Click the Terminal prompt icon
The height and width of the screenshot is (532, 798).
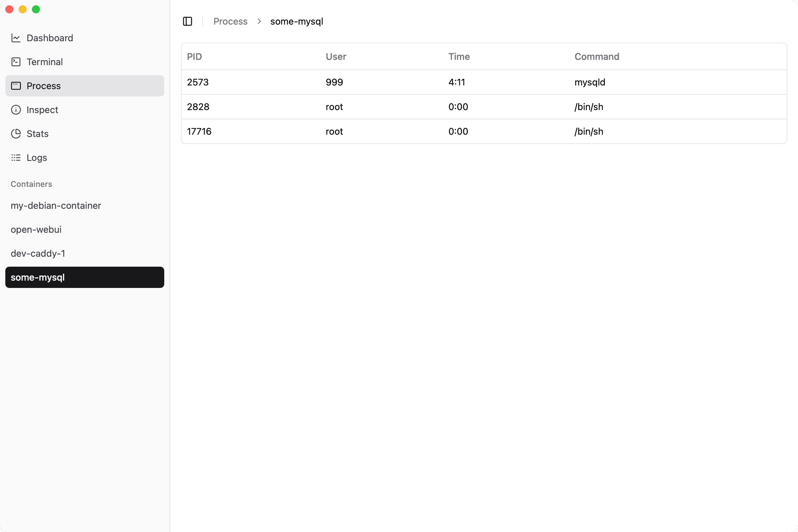(16, 62)
